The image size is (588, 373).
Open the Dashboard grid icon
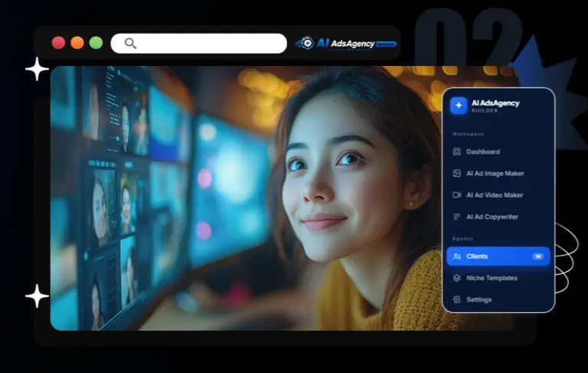[456, 152]
